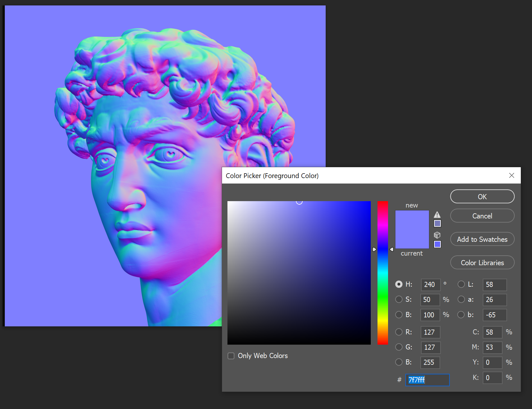Image resolution: width=532 pixels, height=409 pixels.
Task: Click the vertical rainbow hue slider
Action: 383,273
